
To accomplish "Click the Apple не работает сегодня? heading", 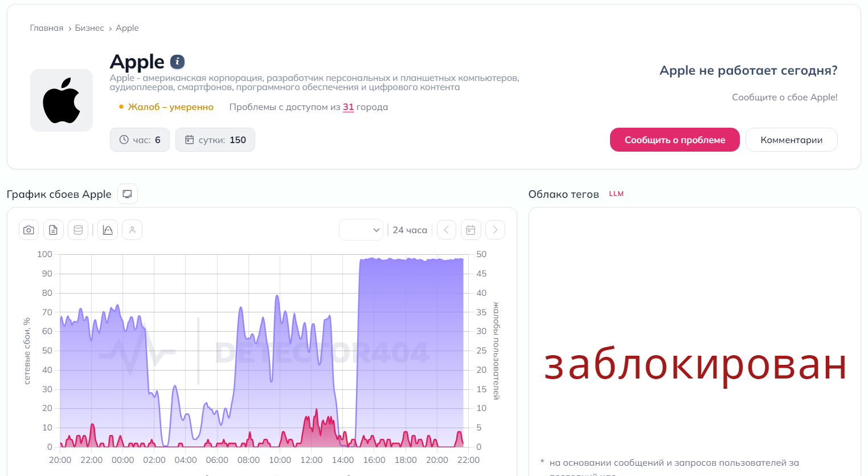I will (x=748, y=71).
